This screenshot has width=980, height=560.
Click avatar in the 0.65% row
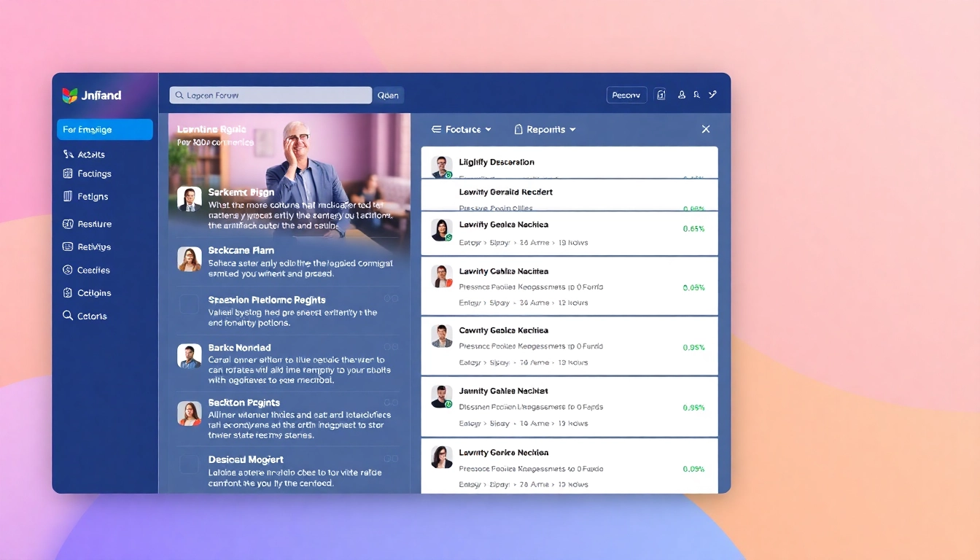442,230
